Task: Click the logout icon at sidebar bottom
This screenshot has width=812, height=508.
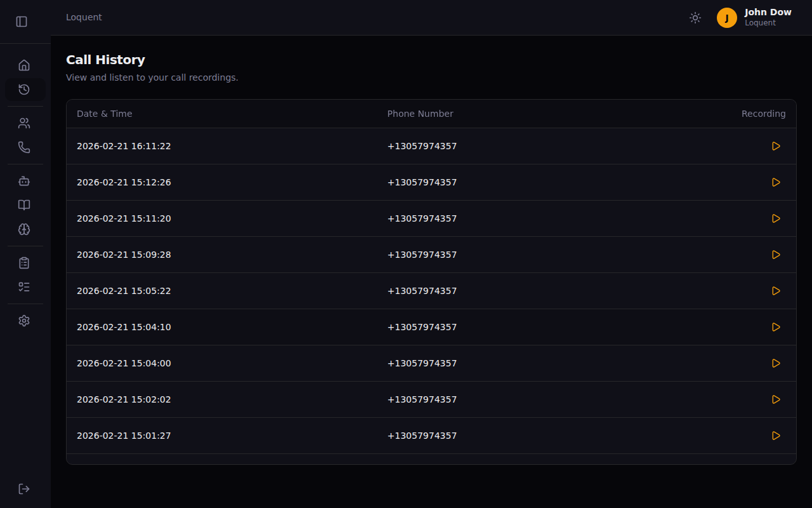Action: 24,488
